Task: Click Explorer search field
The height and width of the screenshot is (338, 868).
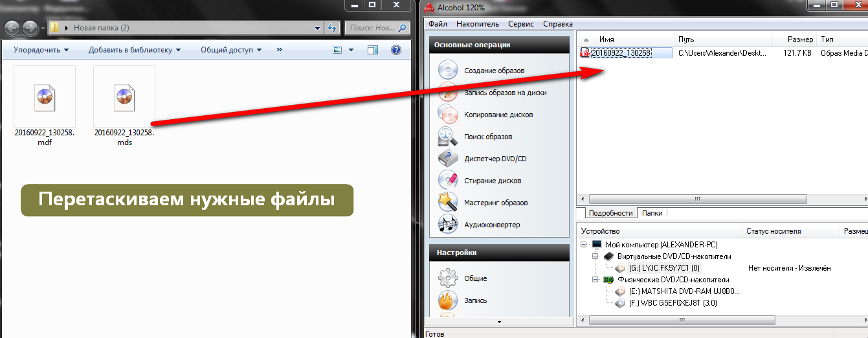Action: tap(377, 28)
